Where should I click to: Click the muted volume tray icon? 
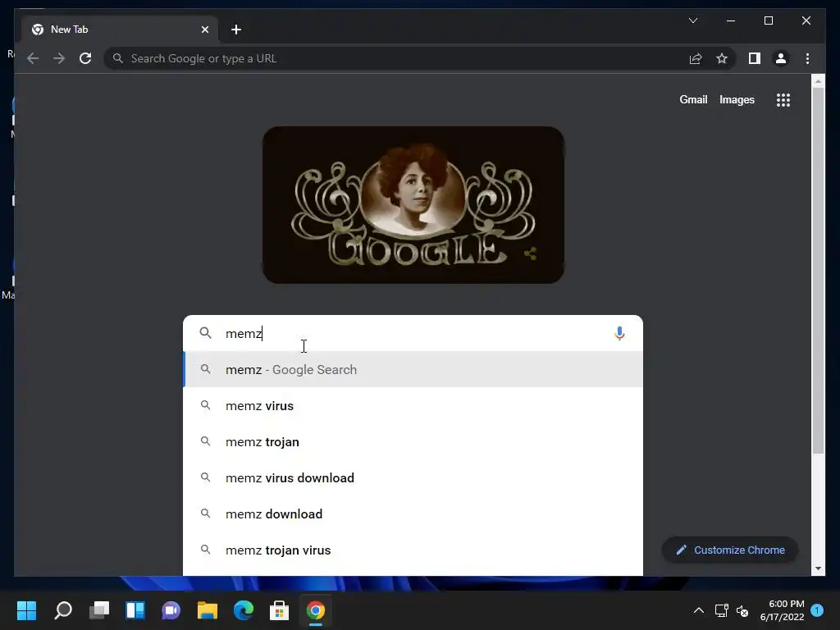pyautogui.click(x=742, y=610)
